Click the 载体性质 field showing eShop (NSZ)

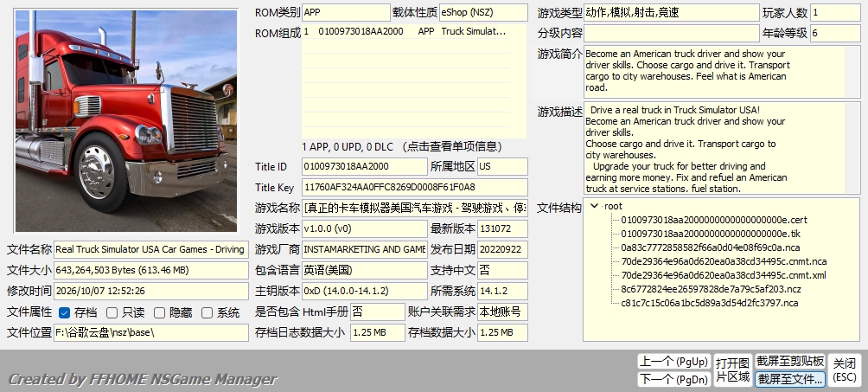[483, 12]
